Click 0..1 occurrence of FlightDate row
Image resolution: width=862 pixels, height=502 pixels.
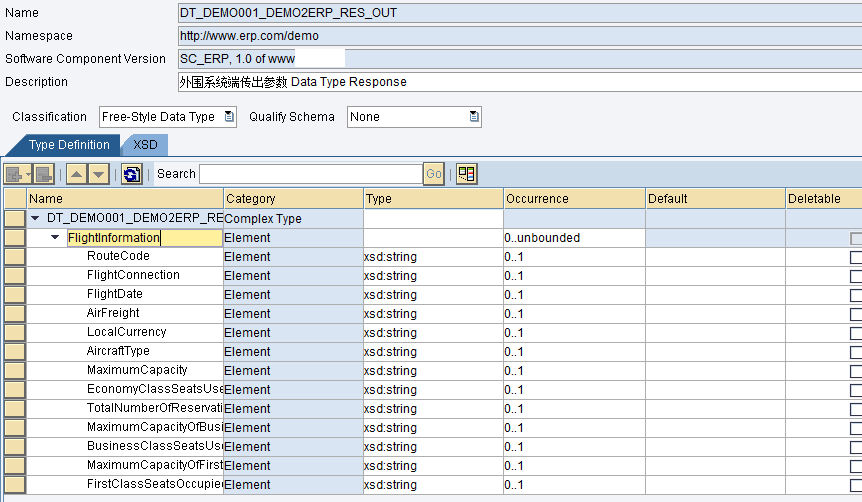point(574,295)
